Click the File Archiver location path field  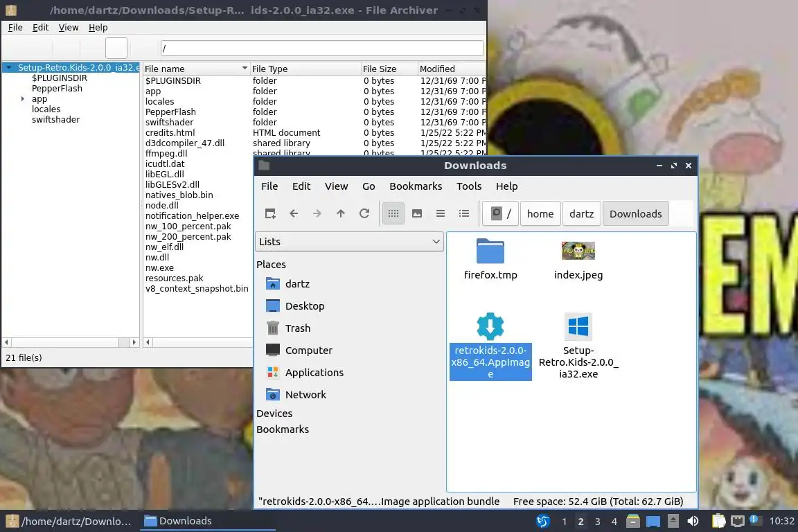coord(321,48)
